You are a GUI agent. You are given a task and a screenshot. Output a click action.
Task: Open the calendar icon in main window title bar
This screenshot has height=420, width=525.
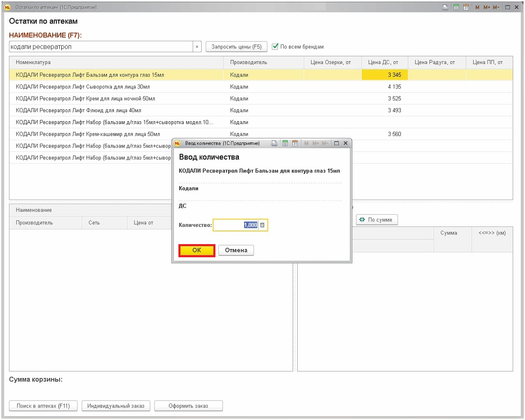coord(466,7)
